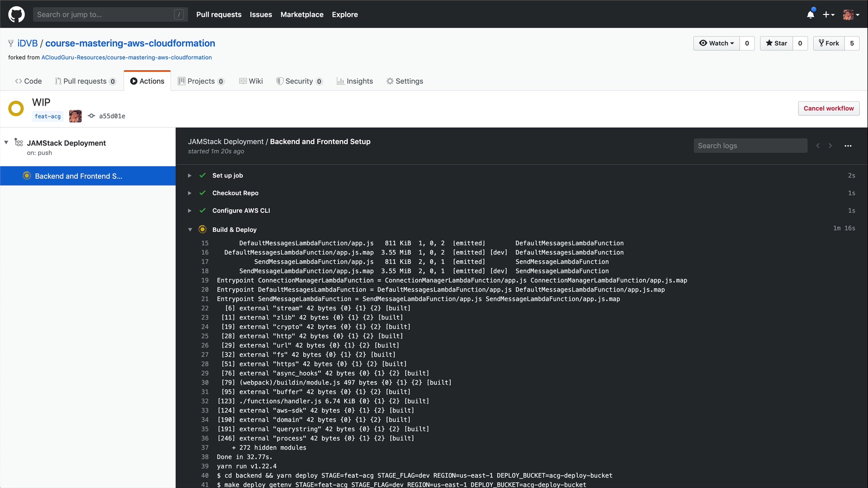Screen dimensions: 868x488
Task: Open the Watch notifications dropdown
Action: tap(717, 43)
